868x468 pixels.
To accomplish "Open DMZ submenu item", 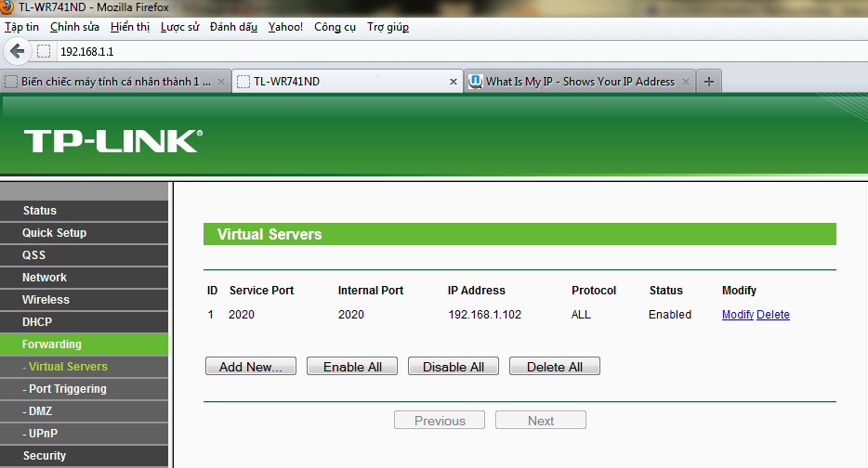I will click(x=85, y=411).
